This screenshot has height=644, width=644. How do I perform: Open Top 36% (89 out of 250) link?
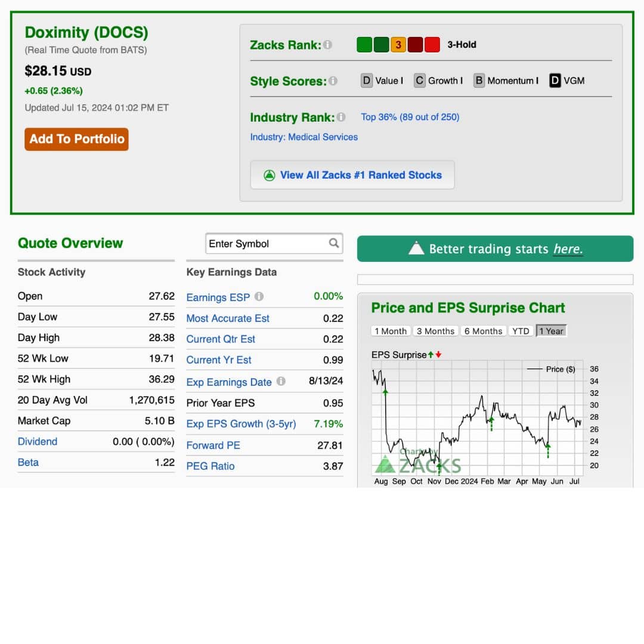410,117
